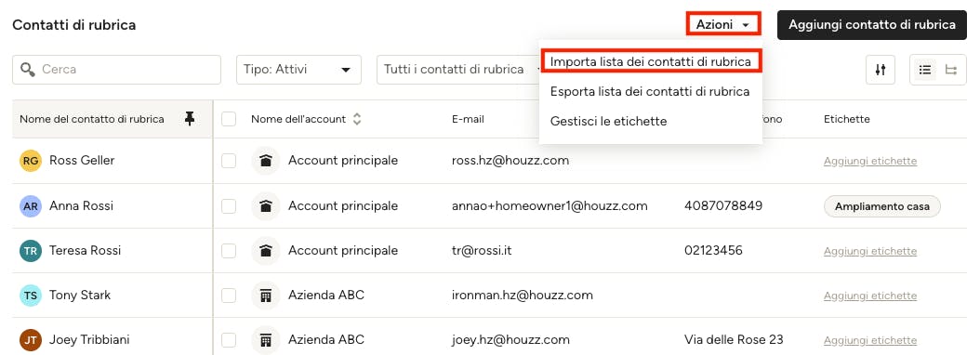980x355 pixels.
Task: Click phone number 4087078849
Action: (723, 205)
